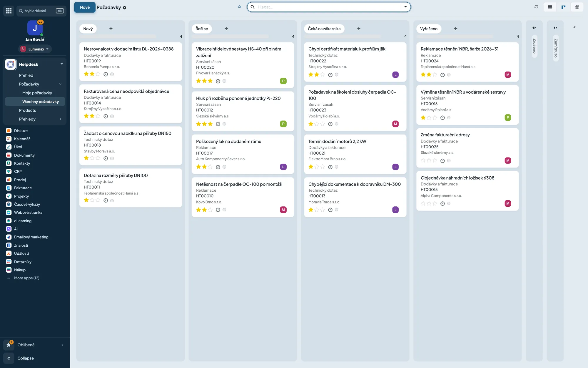Image resolution: width=588 pixels, height=368 pixels.
Task: Click avatar P on Hluk při rozběhu card
Action: click(283, 124)
